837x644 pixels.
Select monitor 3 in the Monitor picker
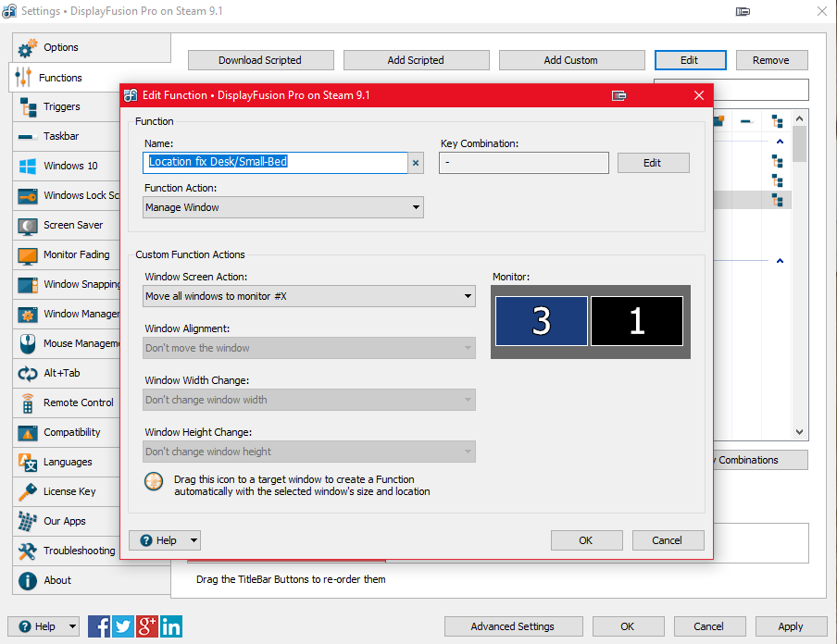click(542, 321)
